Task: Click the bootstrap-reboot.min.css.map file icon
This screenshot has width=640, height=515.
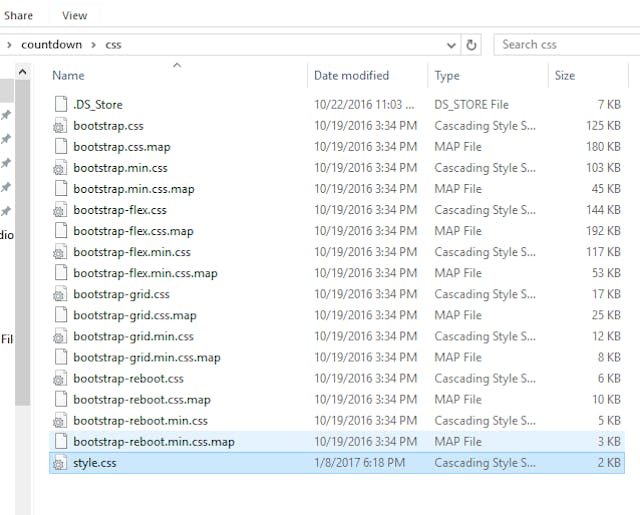Action: click(60, 441)
